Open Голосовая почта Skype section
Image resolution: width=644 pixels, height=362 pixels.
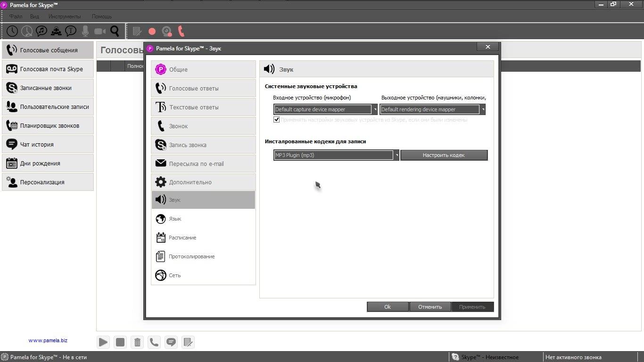pyautogui.click(x=48, y=69)
